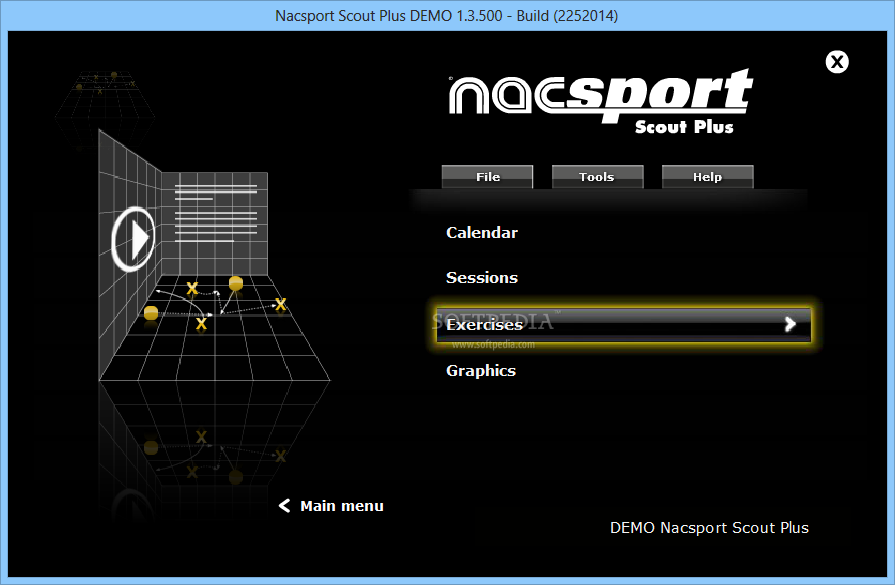Click the back chevron beside Main menu

(284, 506)
